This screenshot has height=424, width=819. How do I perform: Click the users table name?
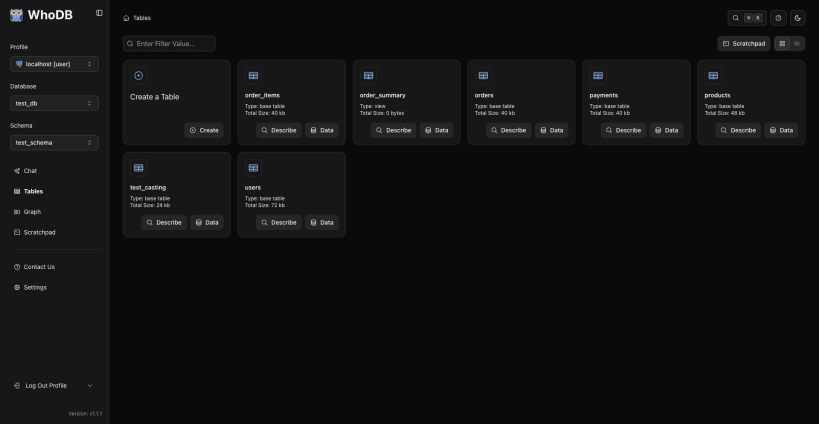pos(253,187)
